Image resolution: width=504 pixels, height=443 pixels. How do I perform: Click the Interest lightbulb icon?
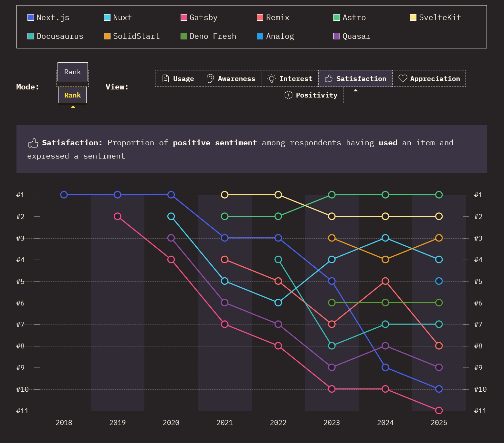272,78
